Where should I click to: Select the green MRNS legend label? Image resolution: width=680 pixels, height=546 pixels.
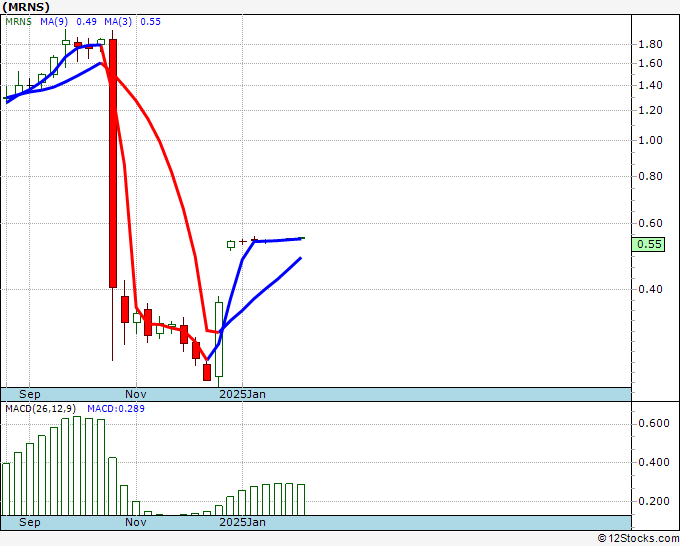click(x=18, y=22)
